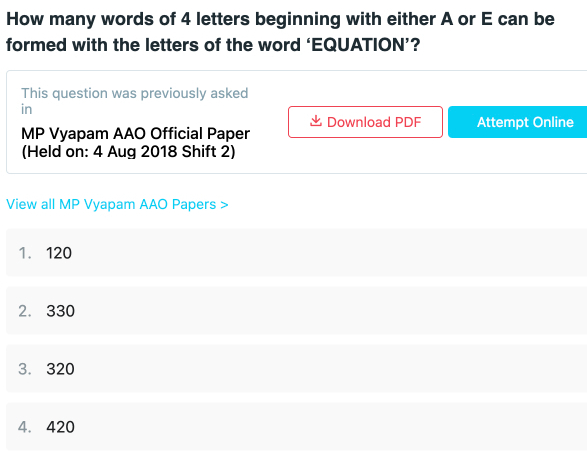Select answer option 420

coord(296,427)
